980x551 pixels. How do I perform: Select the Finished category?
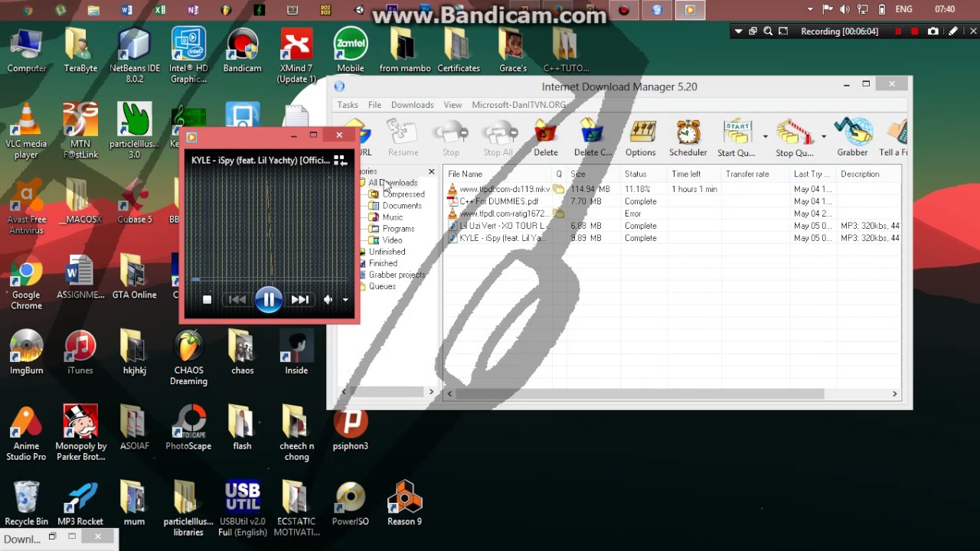coord(383,263)
